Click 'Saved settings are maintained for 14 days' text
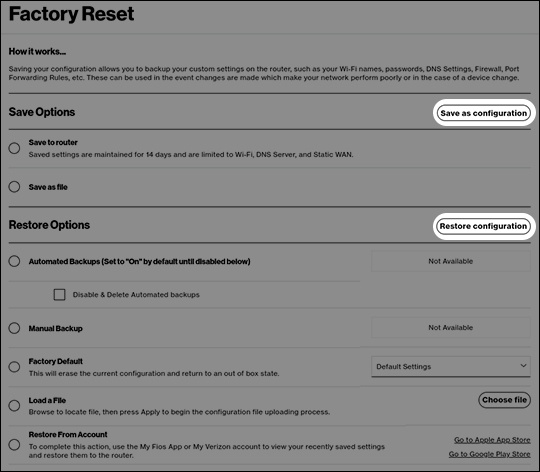 click(x=191, y=155)
